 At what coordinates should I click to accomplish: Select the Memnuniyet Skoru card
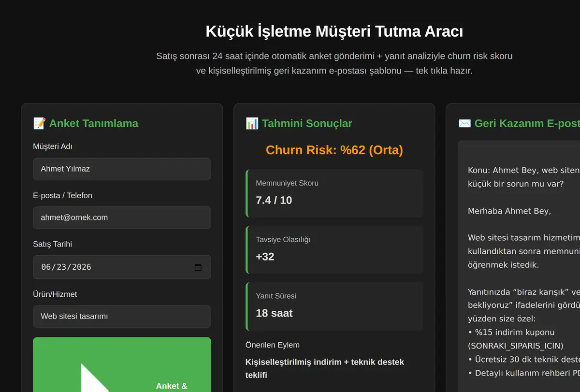pyautogui.click(x=334, y=193)
